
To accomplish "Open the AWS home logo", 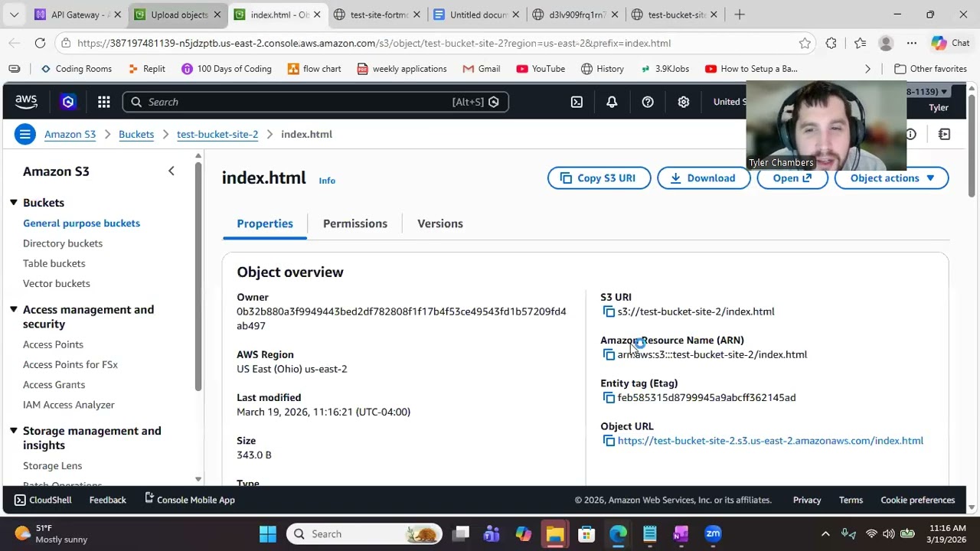I will pyautogui.click(x=26, y=102).
